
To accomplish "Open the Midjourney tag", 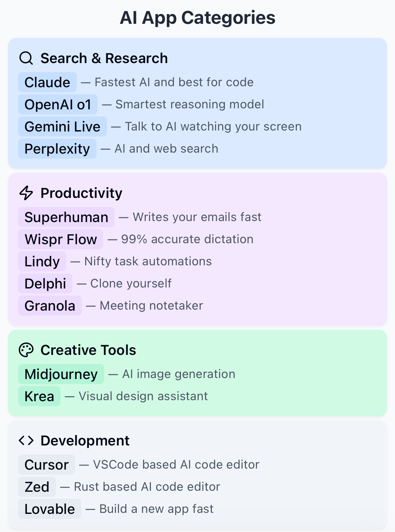I will 61,374.
